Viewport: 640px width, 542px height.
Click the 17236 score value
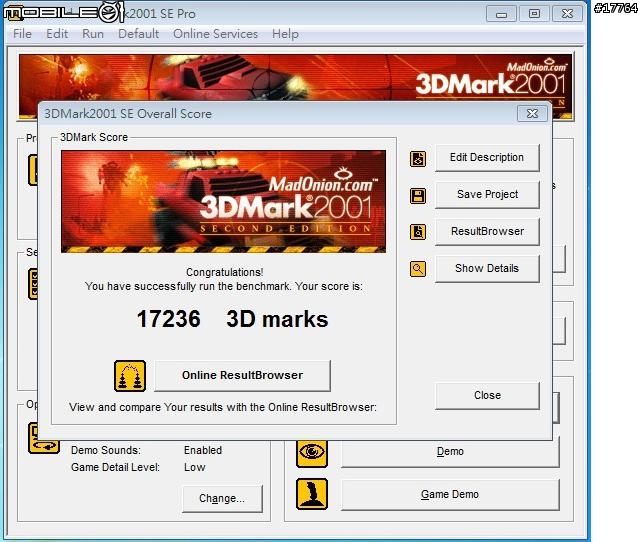[169, 319]
